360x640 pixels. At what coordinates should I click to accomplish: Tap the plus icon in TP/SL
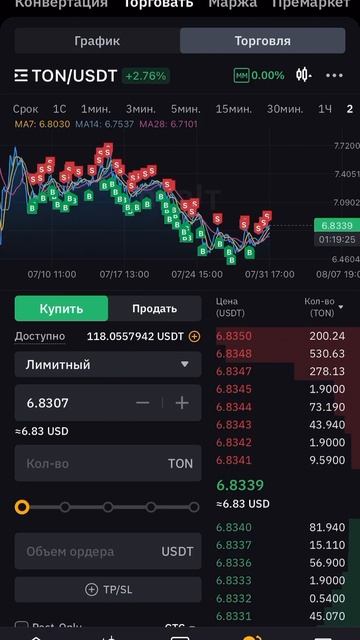click(91, 589)
